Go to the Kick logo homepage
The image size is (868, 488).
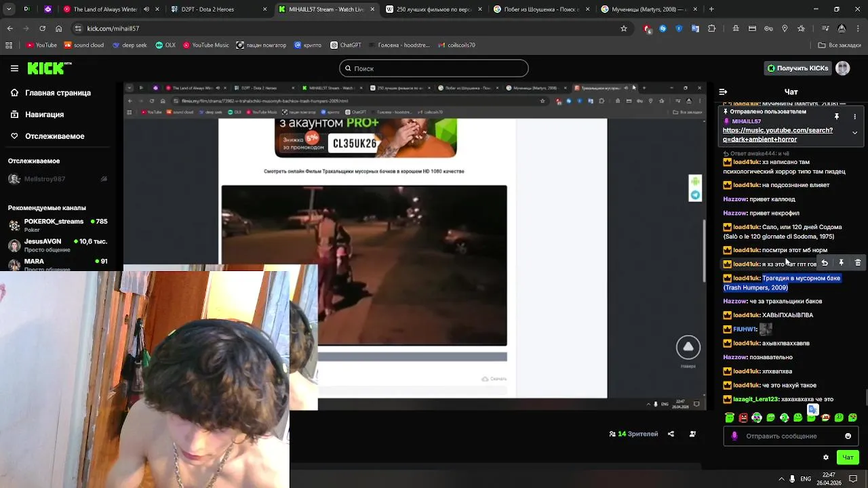[x=49, y=68]
